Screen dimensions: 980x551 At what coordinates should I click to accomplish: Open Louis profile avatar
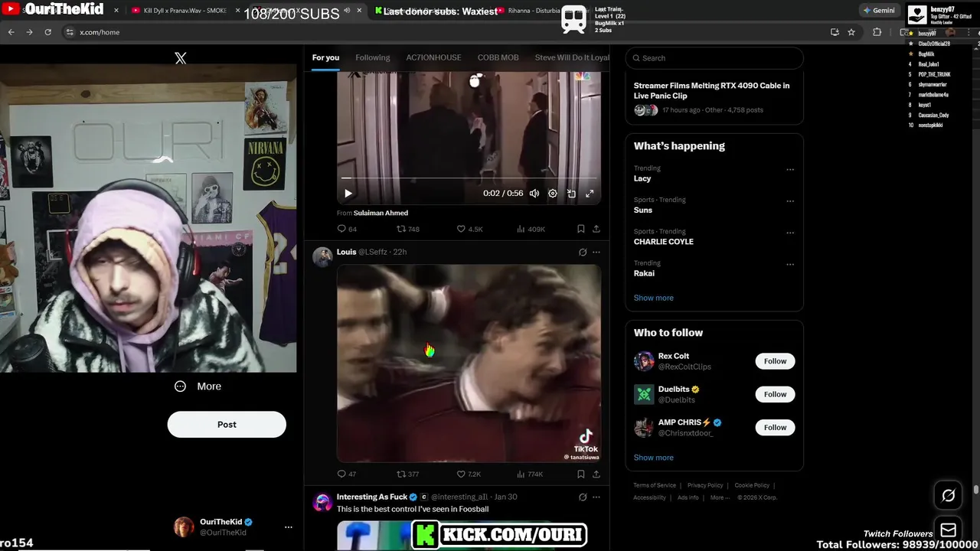tap(322, 256)
